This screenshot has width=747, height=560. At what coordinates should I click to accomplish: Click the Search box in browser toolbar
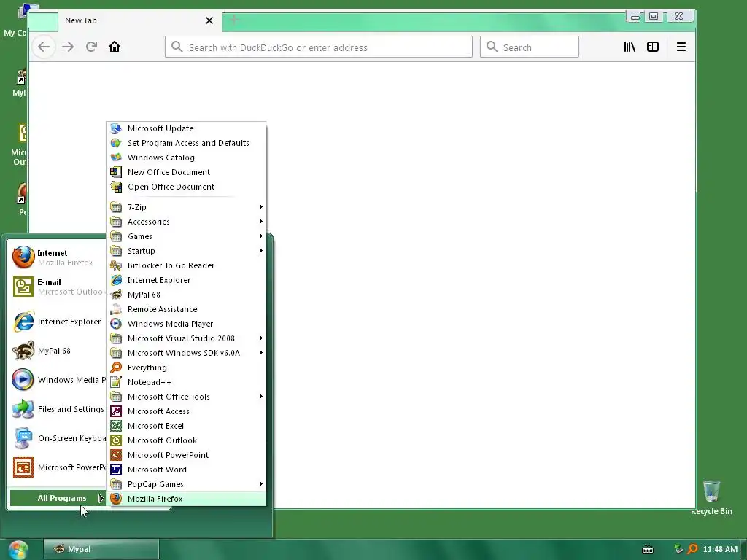530,47
